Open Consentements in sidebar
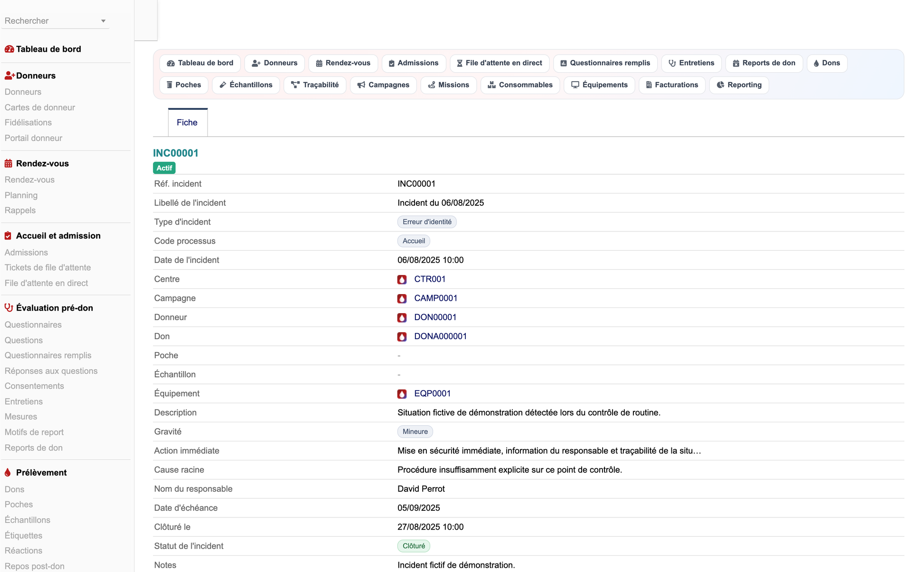 click(34, 386)
